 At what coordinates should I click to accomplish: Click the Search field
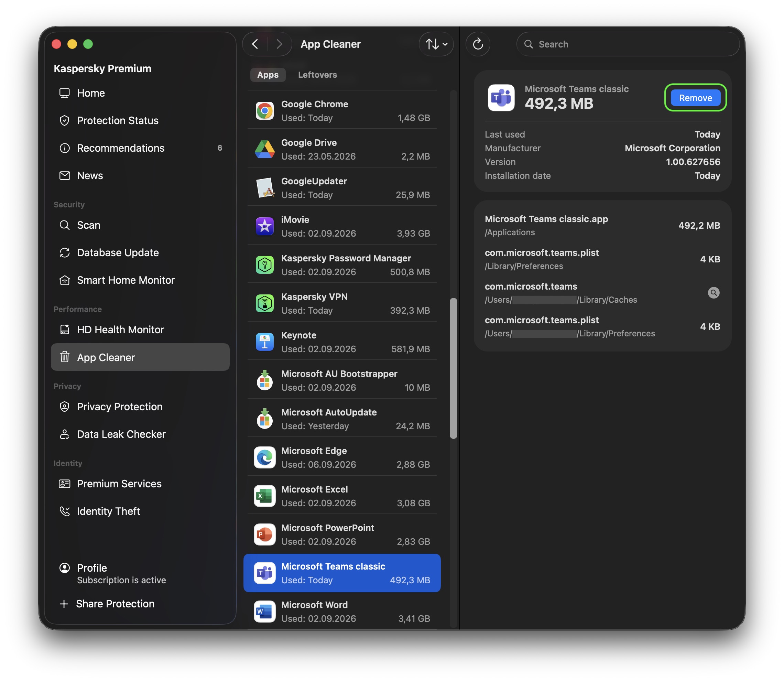(628, 44)
